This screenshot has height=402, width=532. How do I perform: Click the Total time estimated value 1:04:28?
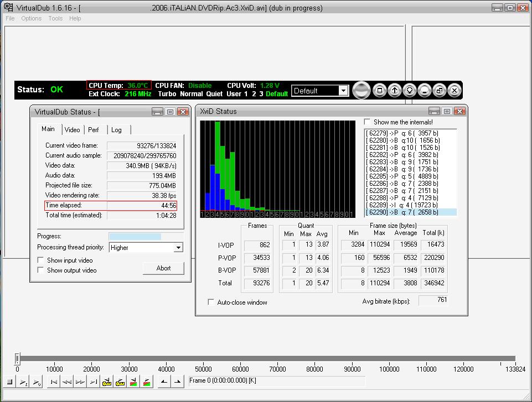click(142, 216)
